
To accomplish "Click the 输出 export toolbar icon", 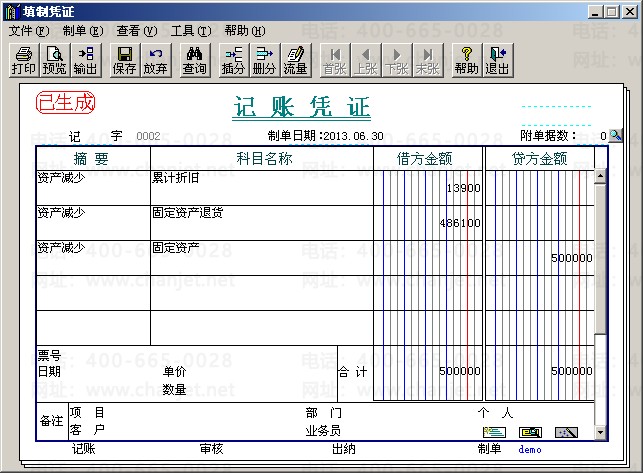I will coord(85,60).
